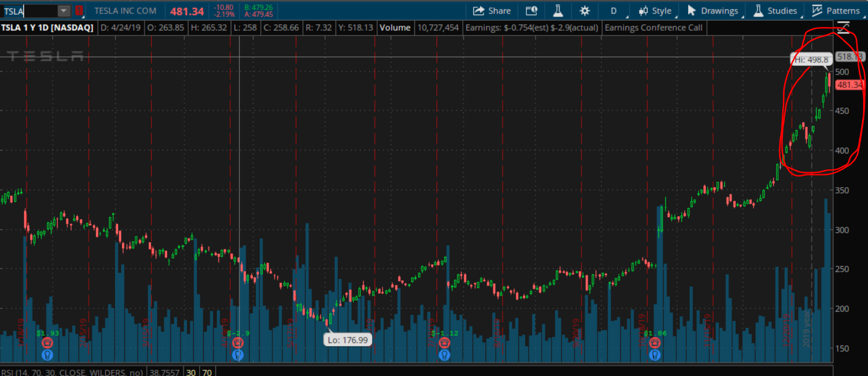Click the Share chart button

(x=492, y=10)
